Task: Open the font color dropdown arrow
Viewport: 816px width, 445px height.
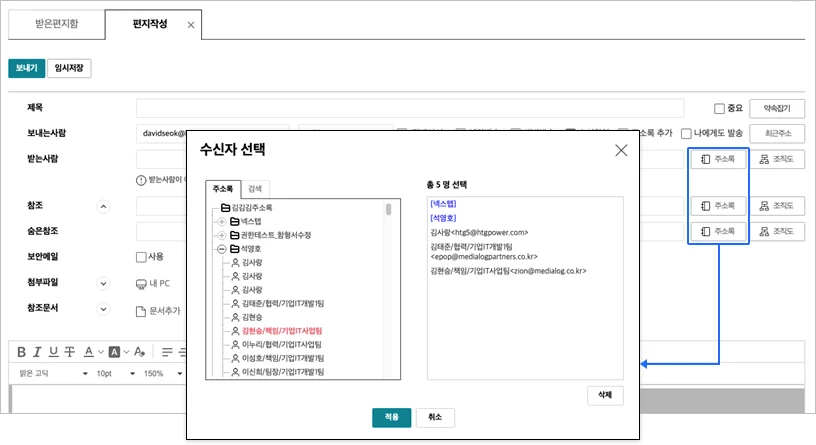Action: click(x=100, y=351)
